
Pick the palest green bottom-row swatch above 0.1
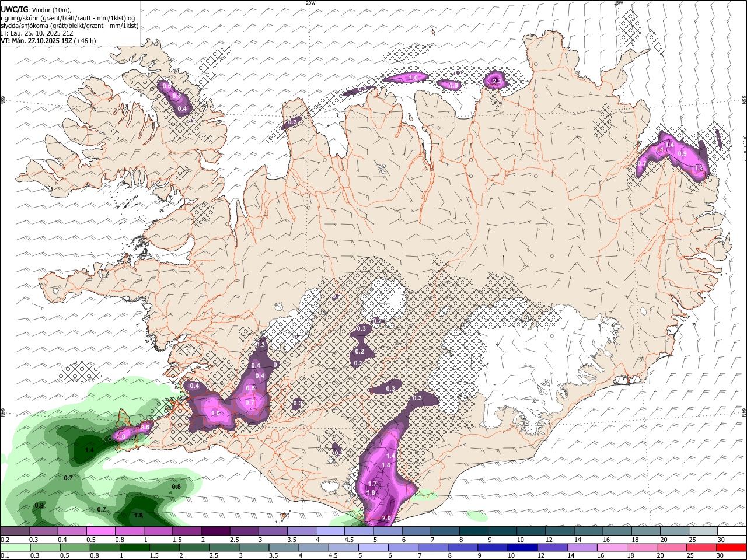pyautogui.click(x=15, y=548)
